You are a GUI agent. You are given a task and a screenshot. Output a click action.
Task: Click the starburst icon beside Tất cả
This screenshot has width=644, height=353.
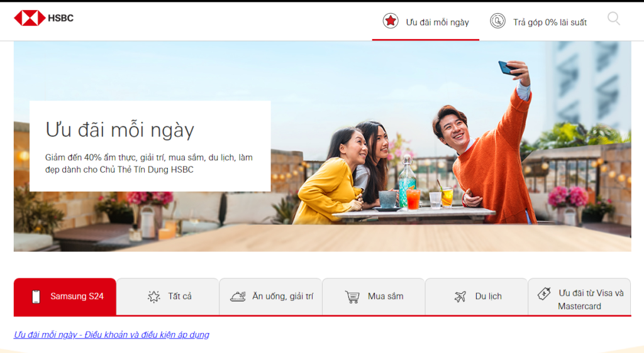[153, 296]
